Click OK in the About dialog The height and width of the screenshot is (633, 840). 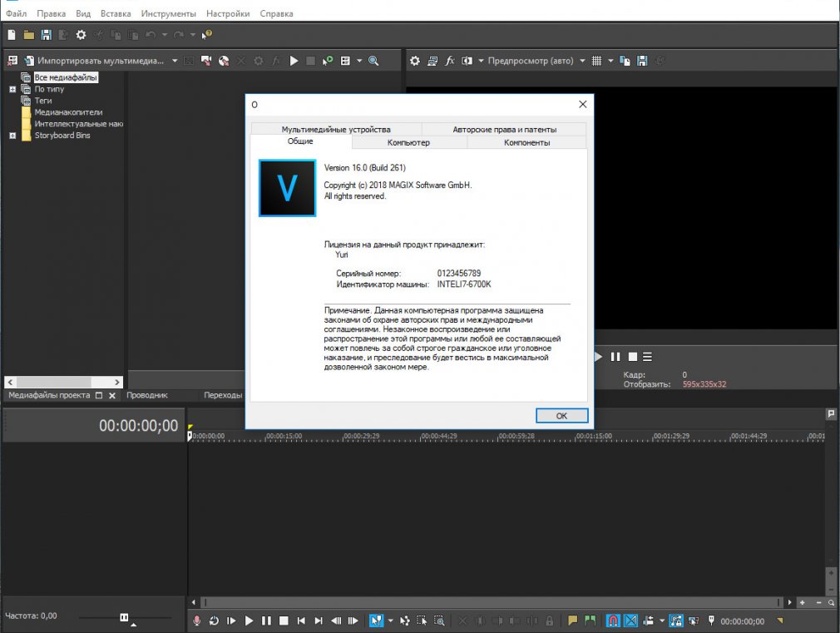click(561, 415)
